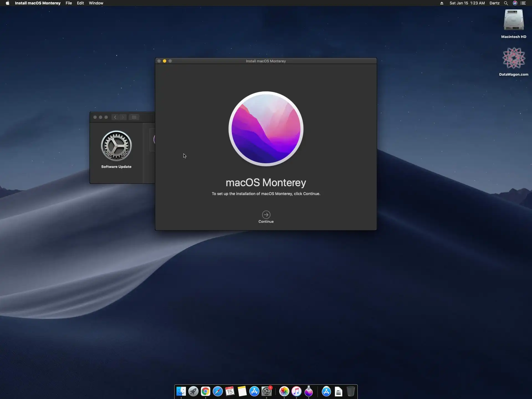Click the Dartz user name menu
Viewport: 532px width, 399px height.
click(x=494, y=3)
